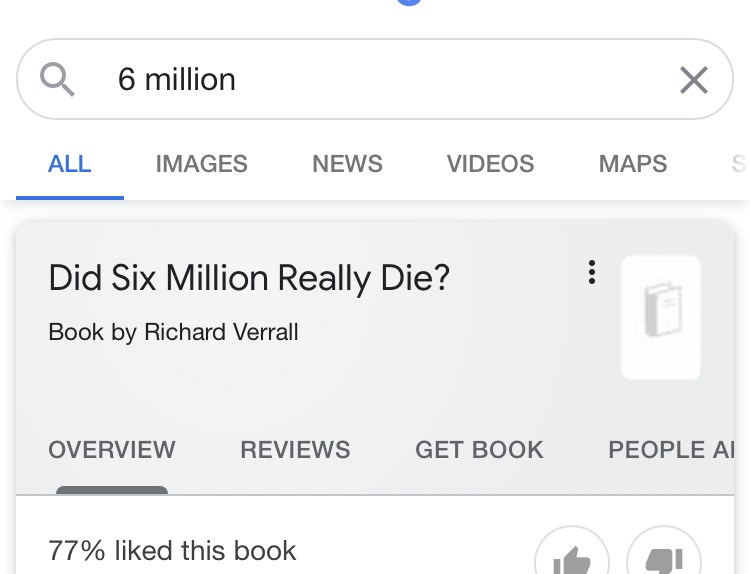Open the cut-off tab after MAPS
This screenshot has height=574, width=750.
739,164
